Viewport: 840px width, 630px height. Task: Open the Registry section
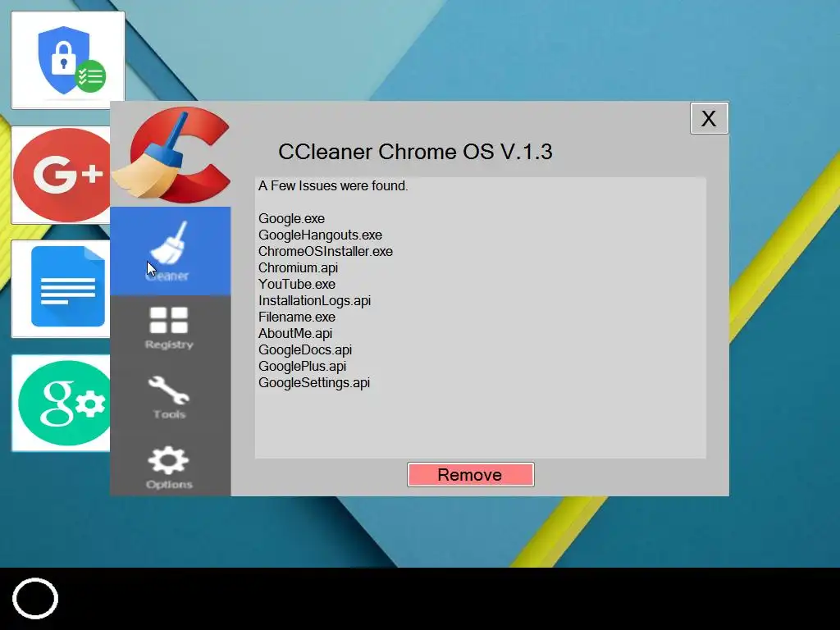[x=169, y=328]
